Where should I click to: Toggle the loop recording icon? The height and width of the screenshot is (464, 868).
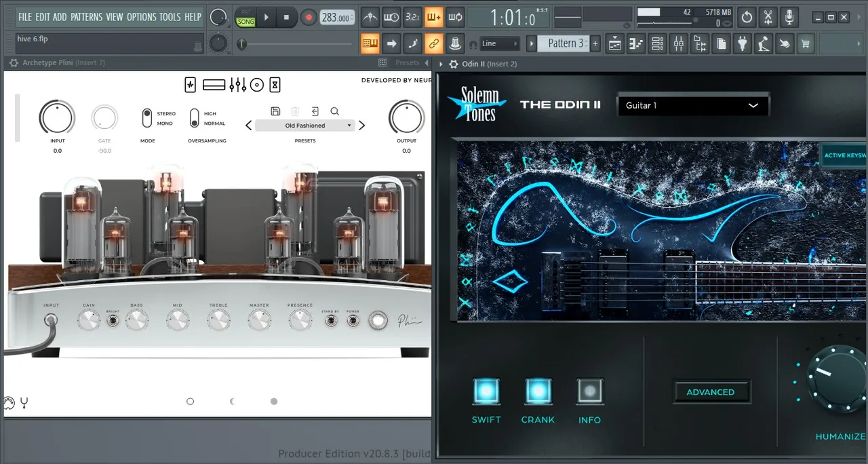pyautogui.click(x=455, y=17)
